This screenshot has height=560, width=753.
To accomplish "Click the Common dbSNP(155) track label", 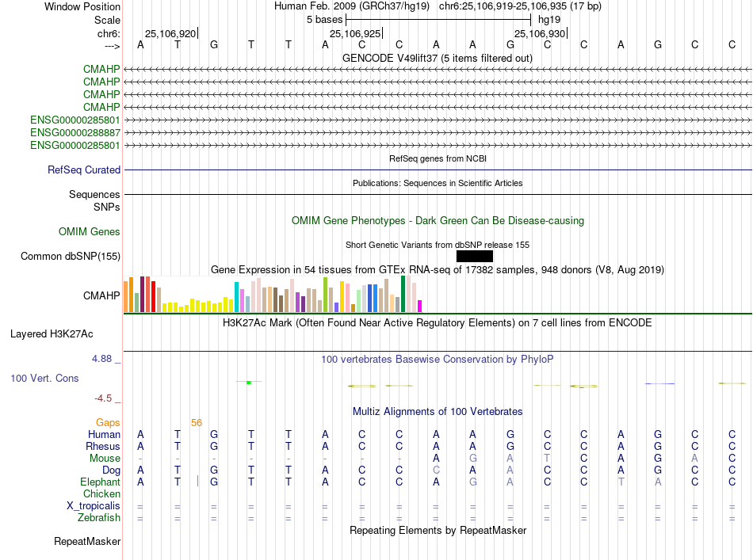I will click(x=70, y=257).
